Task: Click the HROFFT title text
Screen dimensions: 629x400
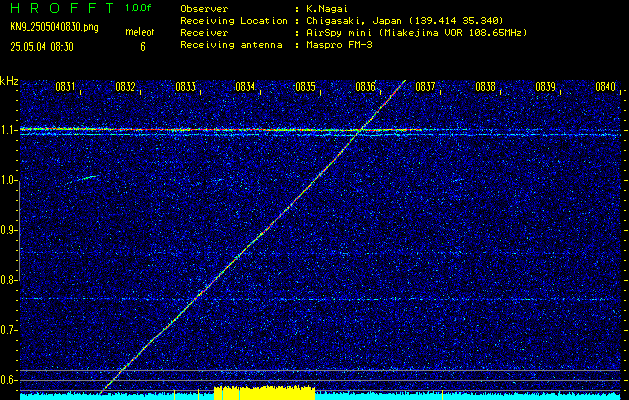Action: pyautogui.click(x=62, y=8)
